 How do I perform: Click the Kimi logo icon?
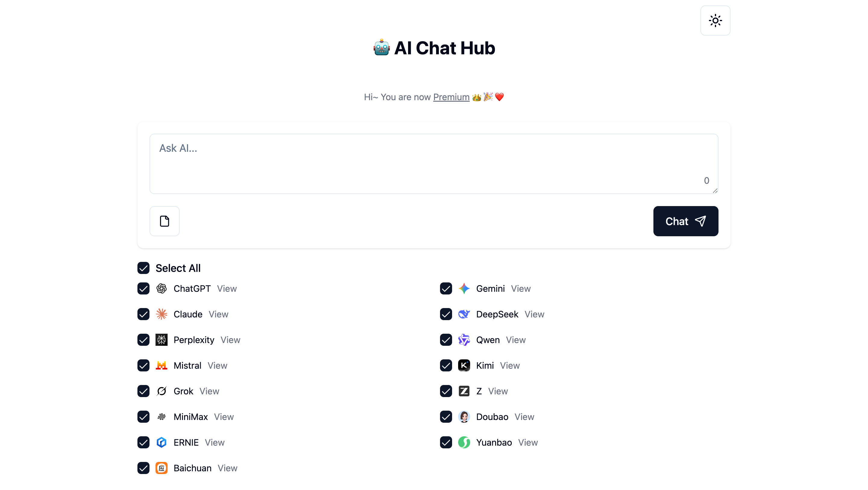point(464,366)
